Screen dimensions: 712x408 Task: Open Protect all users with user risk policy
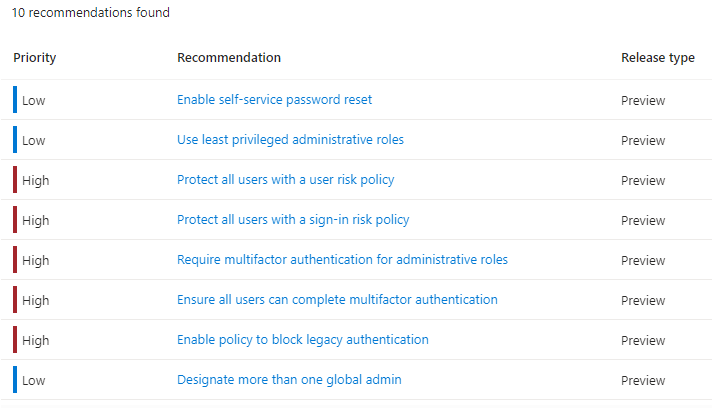coord(285,180)
